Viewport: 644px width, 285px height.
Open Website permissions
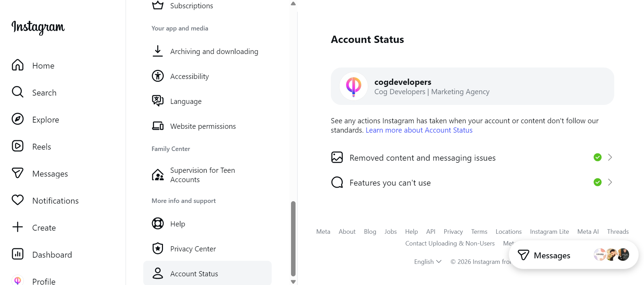tap(203, 126)
